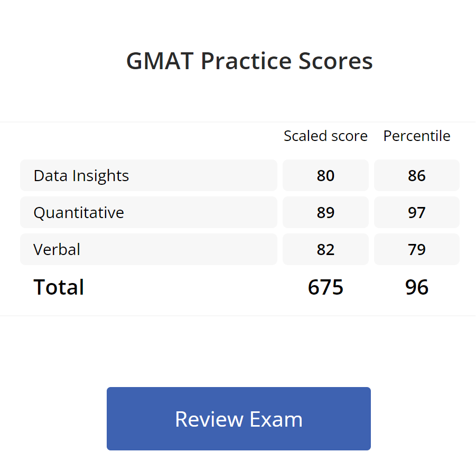Click the divider line above the column headers
This screenshot has height=471, width=476.
(238, 122)
